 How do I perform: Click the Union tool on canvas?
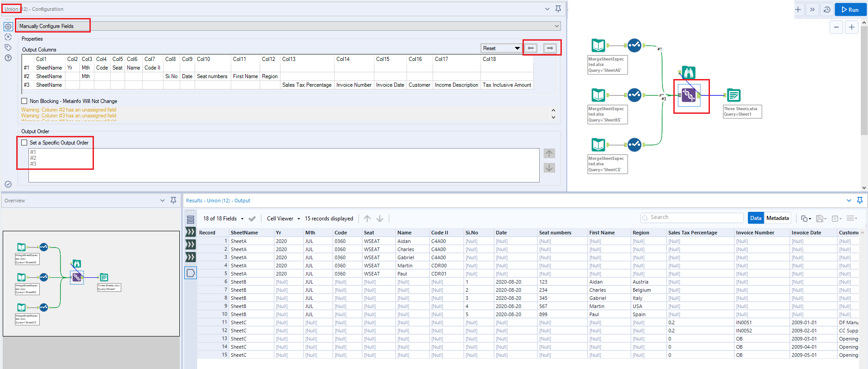click(x=689, y=95)
